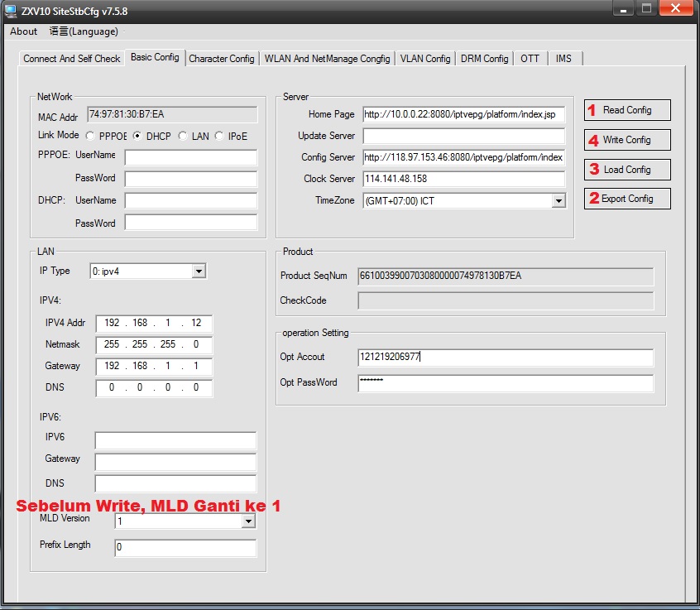This screenshot has width=700, height=610.
Task: Select the Basic Config tab
Action: [x=155, y=57]
